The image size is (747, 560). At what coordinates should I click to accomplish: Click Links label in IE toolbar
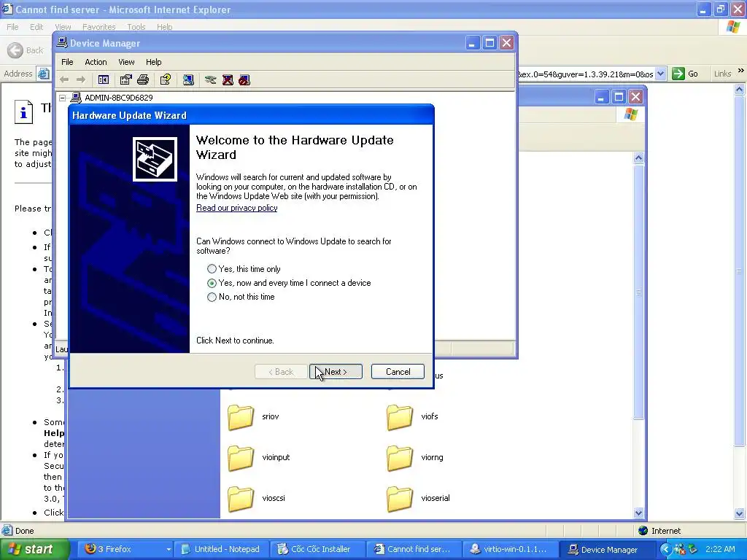click(722, 74)
